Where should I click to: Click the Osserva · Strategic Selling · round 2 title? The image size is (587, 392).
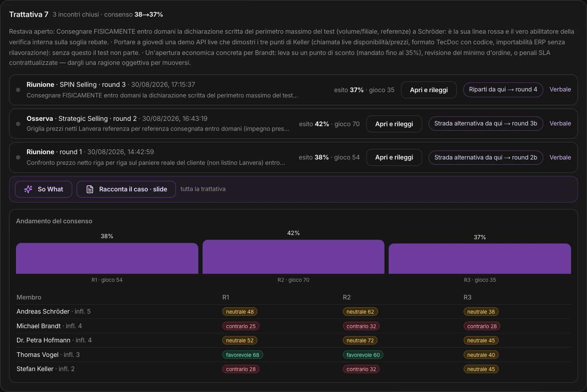pos(82,118)
